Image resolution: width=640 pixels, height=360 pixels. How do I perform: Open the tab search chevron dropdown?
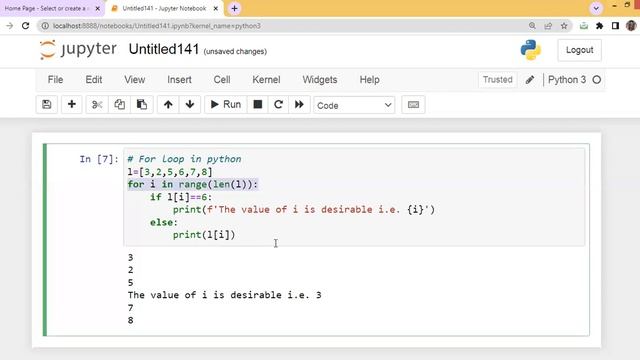click(596, 8)
